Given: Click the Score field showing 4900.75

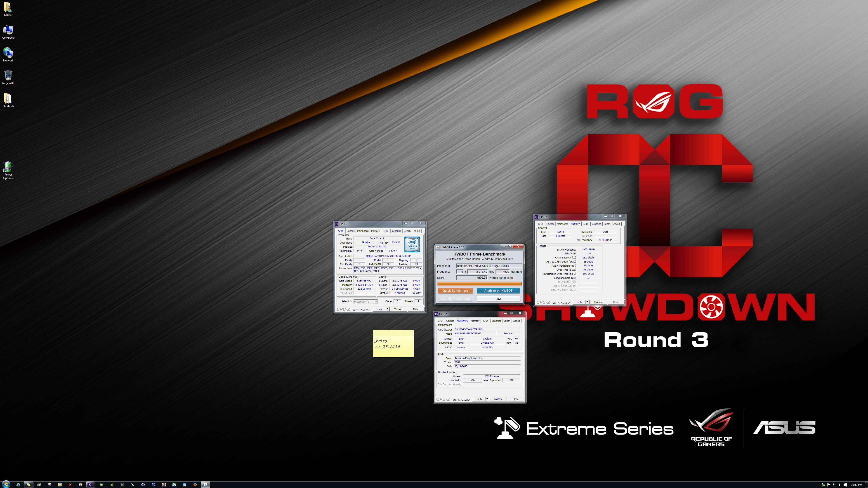Looking at the screenshot, I should click(472, 278).
